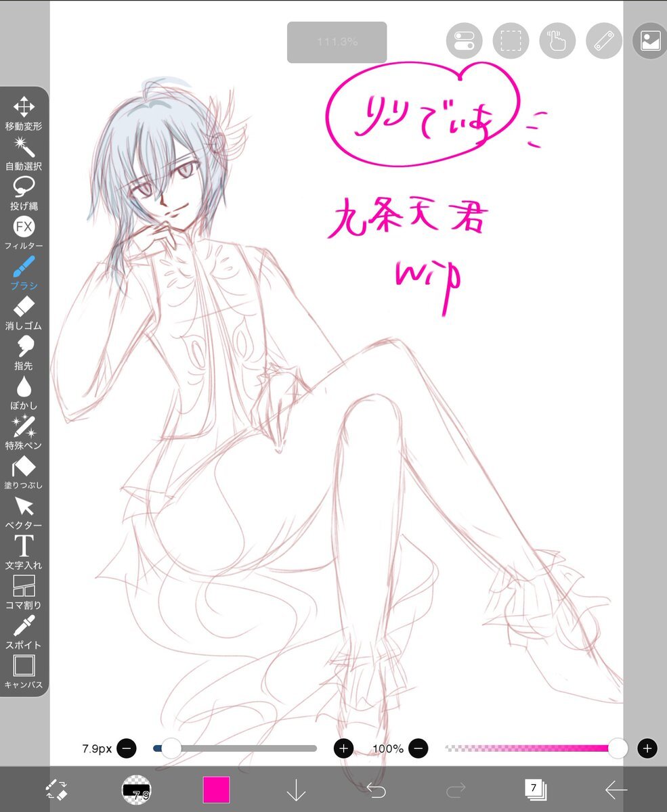
Task: Choose the 投げ縄 lasso tool
Action: (x=24, y=193)
